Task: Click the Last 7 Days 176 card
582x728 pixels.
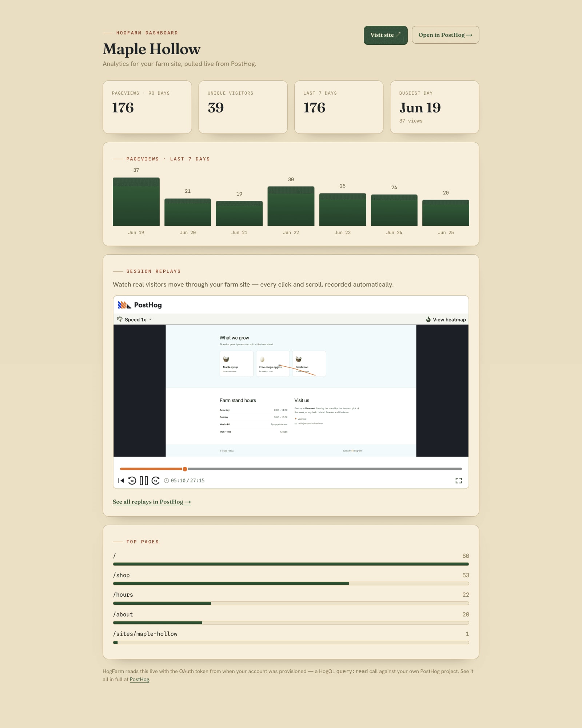Action: point(339,107)
